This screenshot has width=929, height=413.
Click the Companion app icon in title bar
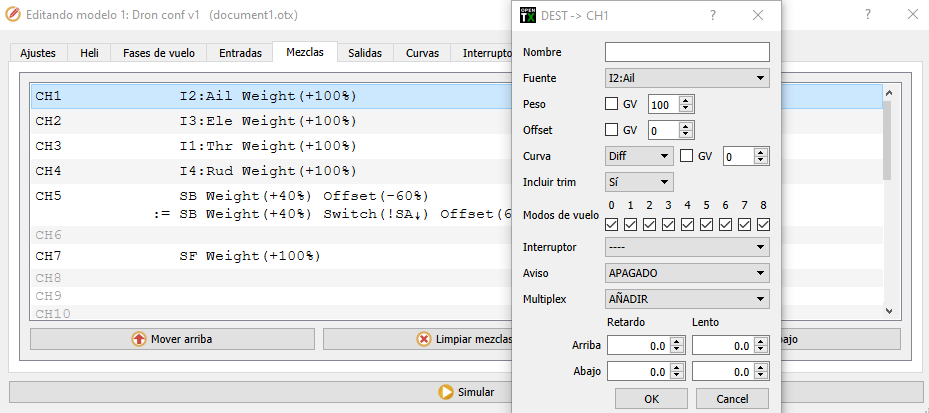point(15,17)
